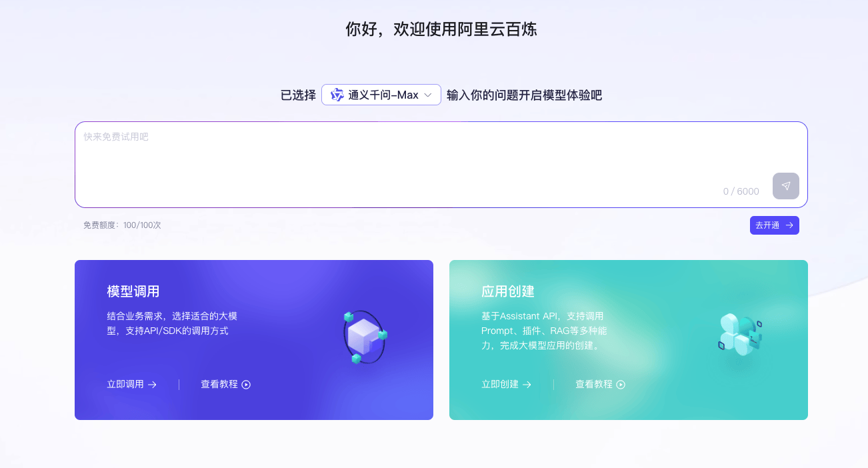868x468 pixels.
Task: Click the blocks illustration in 应用创建 card
Action: tap(740, 334)
